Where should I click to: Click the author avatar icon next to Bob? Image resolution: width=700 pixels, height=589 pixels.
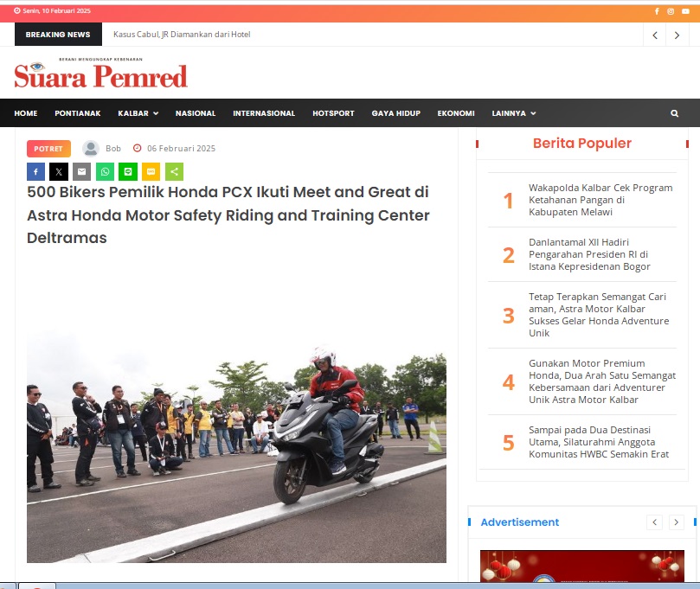point(91,149)
